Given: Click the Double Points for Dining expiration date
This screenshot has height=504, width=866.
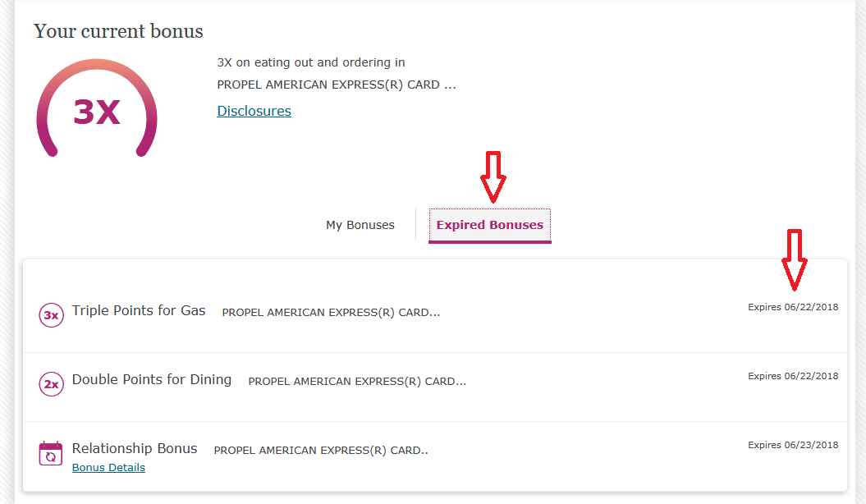Looking at the screenshot, I should click(793, 377).
